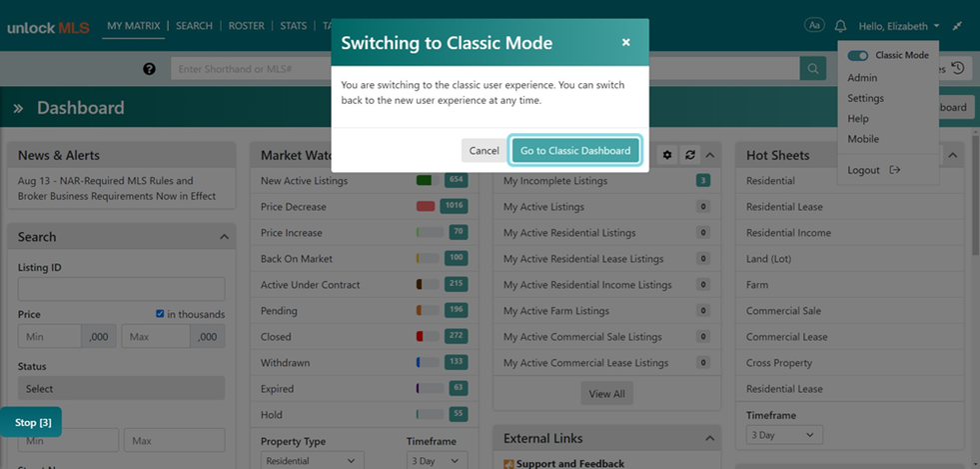Image resolution: width=980 pixels, height=469 pixels.
Task: Open the Cross Property hot sheet
Action: [779, 363]
